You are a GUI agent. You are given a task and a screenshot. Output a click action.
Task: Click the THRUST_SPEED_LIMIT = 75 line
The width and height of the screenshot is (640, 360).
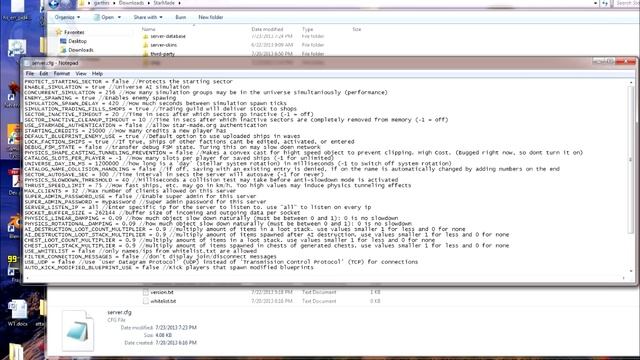pyautogui.click(x=217, y=185)
